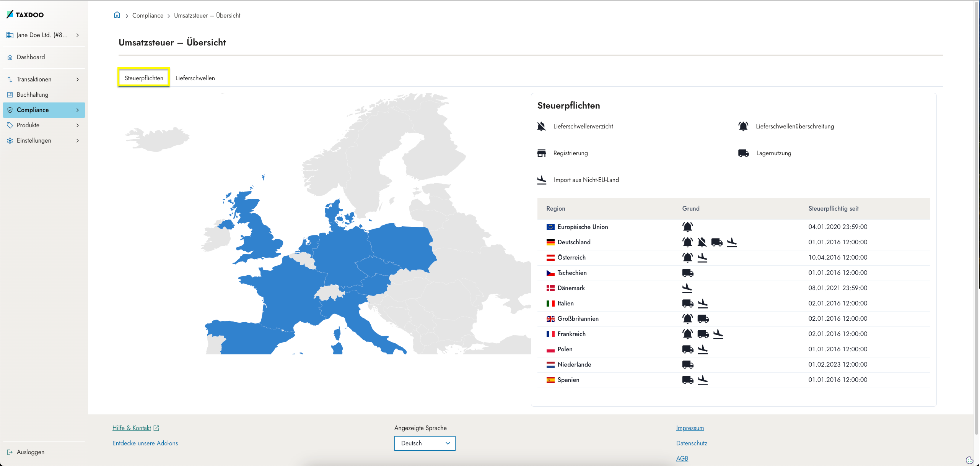Log out via the Ausloggen label

[31, 452]
